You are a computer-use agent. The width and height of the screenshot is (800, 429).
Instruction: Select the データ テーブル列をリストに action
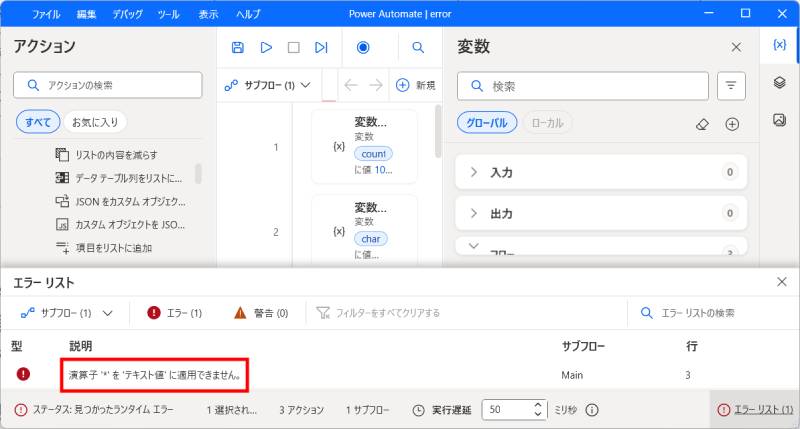click(x=118, y=178)
